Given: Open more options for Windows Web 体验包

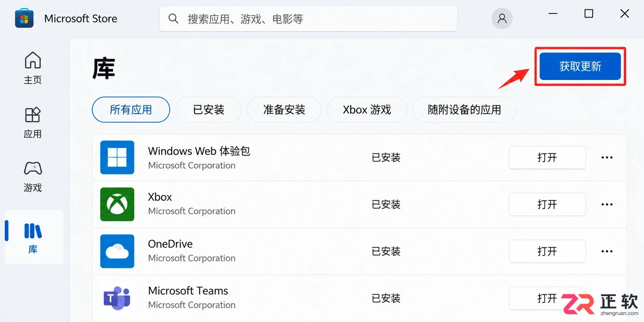Looking at the screenshot, I should pyautogui.click(x=607, y=157).
